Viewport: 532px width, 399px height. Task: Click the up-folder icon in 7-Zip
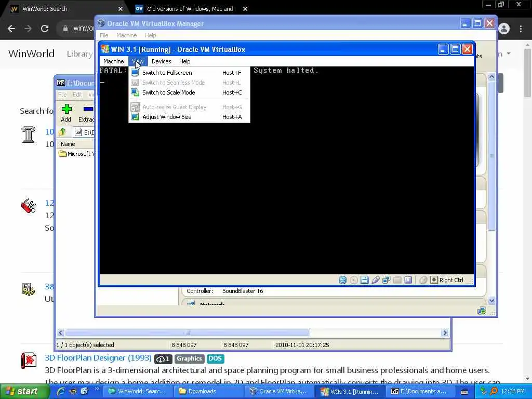62,132
